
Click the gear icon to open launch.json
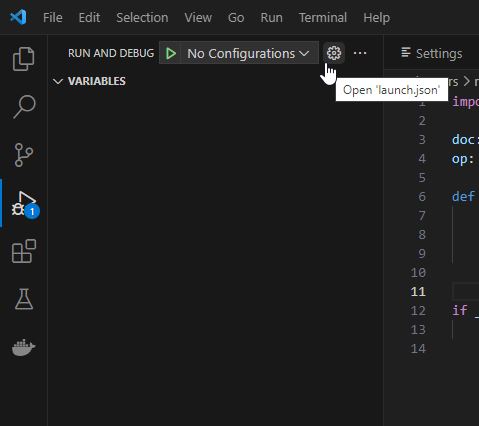(334, 53)
